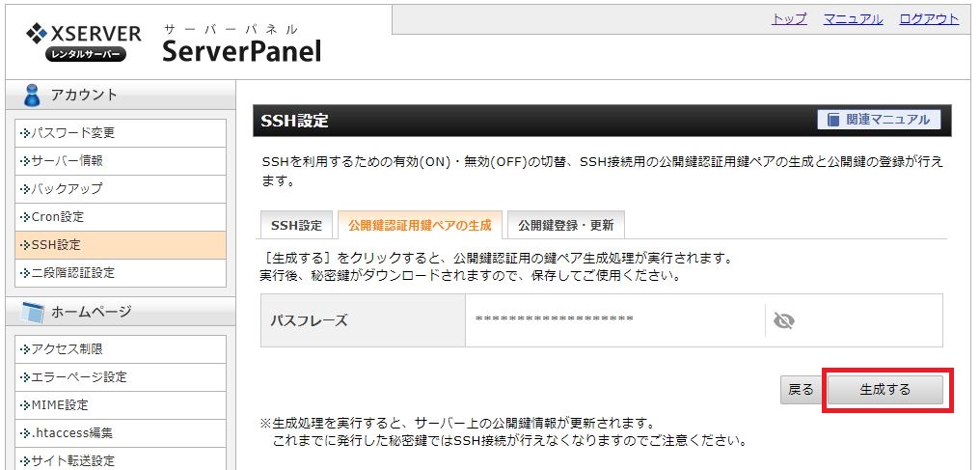The image size is (980, 470).
Task: Click the ログアウト link
Action: [x=929, y=18]
